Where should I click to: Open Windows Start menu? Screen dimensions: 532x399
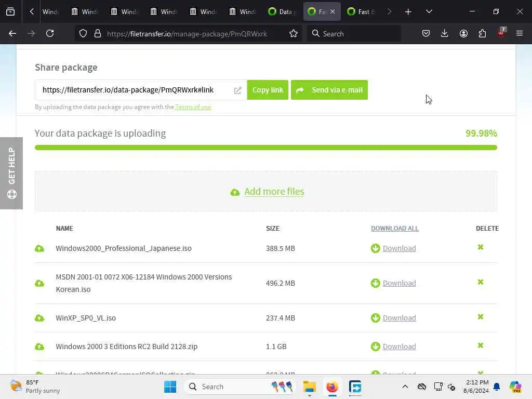(x=170, y=387)
